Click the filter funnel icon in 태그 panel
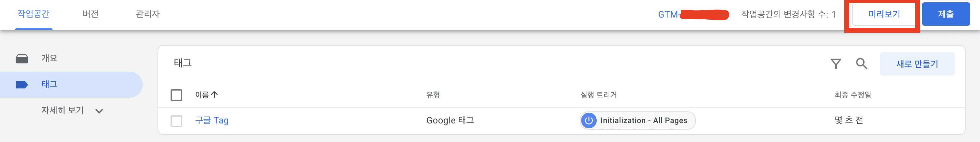 click(835, 64)
